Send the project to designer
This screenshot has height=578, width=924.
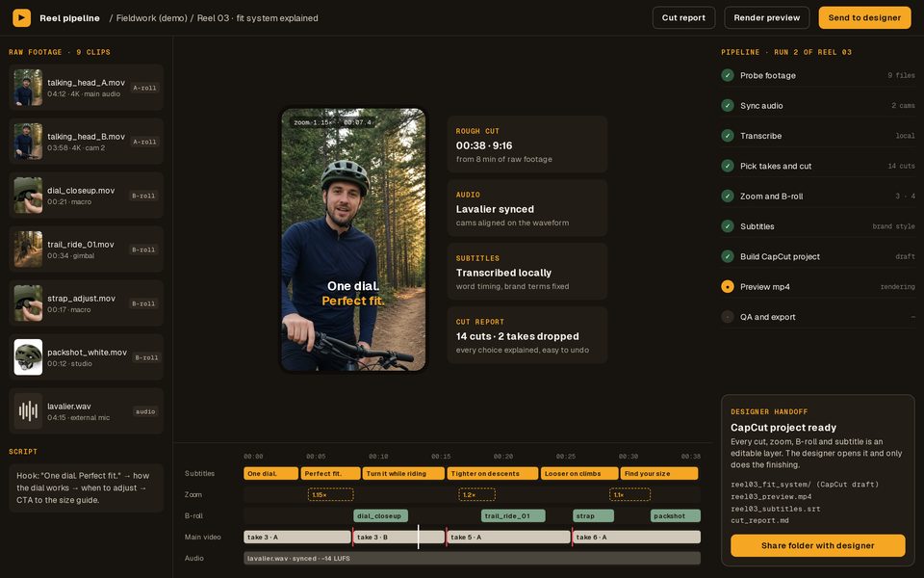click(864, 17)
